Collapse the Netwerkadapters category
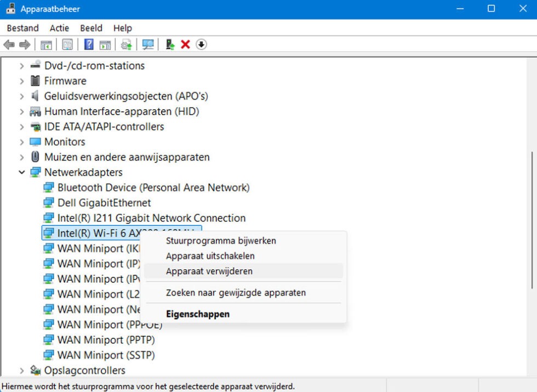The image size is (537, 392). tap(21, 172)
